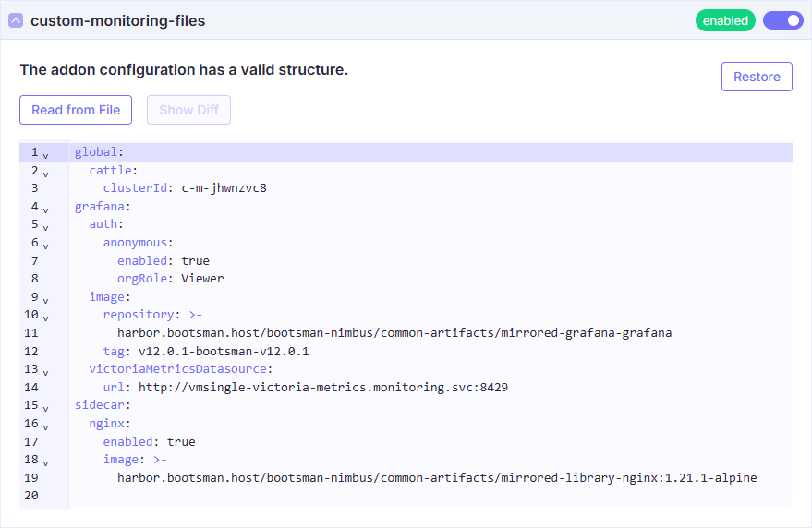Screen dimensions: 812x528
Task: Fold the nginx image value at line 18
Action: (45, 462)
